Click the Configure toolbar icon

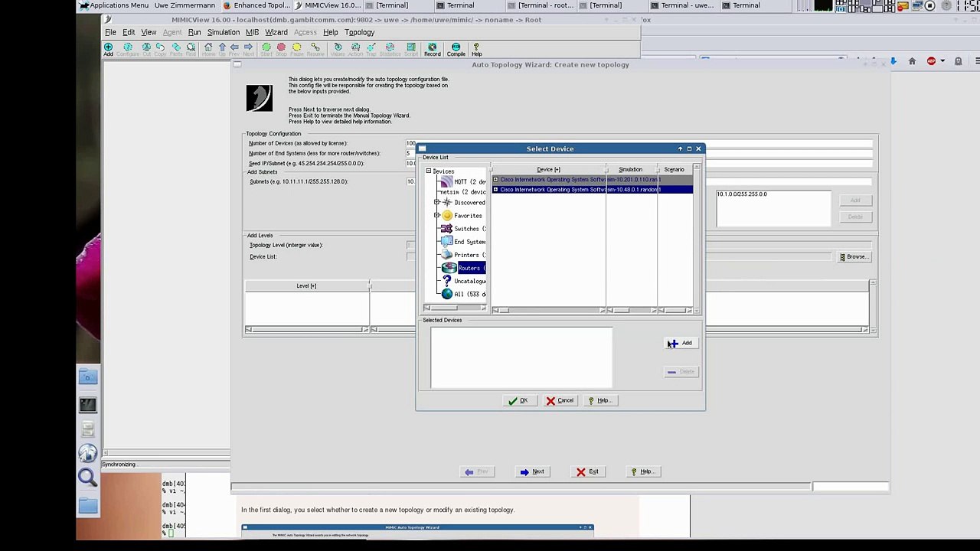click(x=128, y=49)
